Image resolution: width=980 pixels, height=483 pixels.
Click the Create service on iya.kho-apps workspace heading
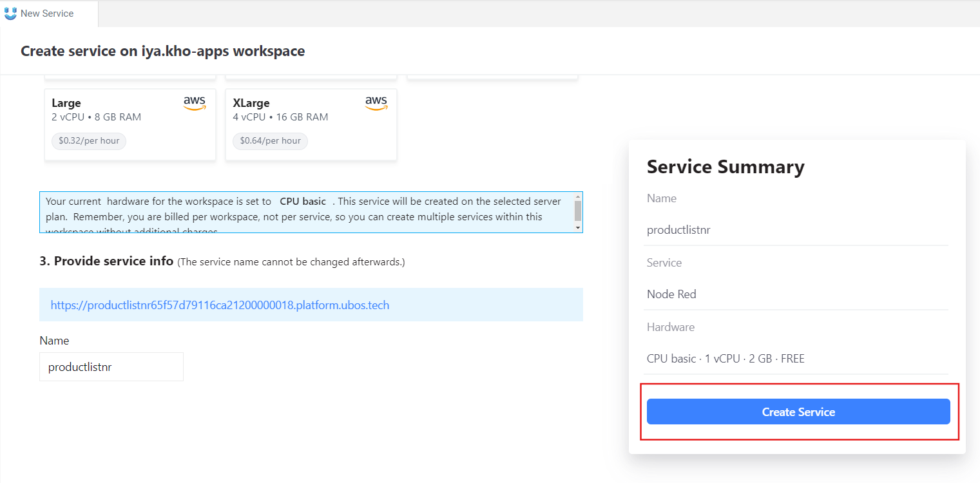[162, 51]
